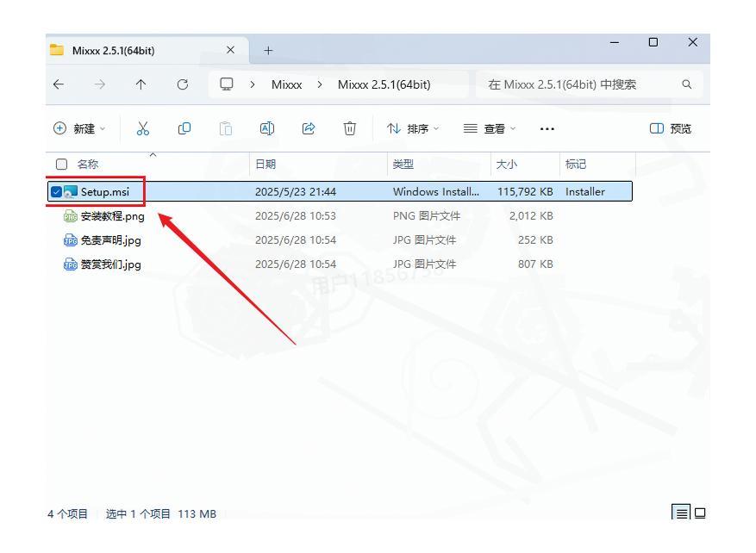
Task: Sort by the 类型 column header
Action: coord(403,165)
